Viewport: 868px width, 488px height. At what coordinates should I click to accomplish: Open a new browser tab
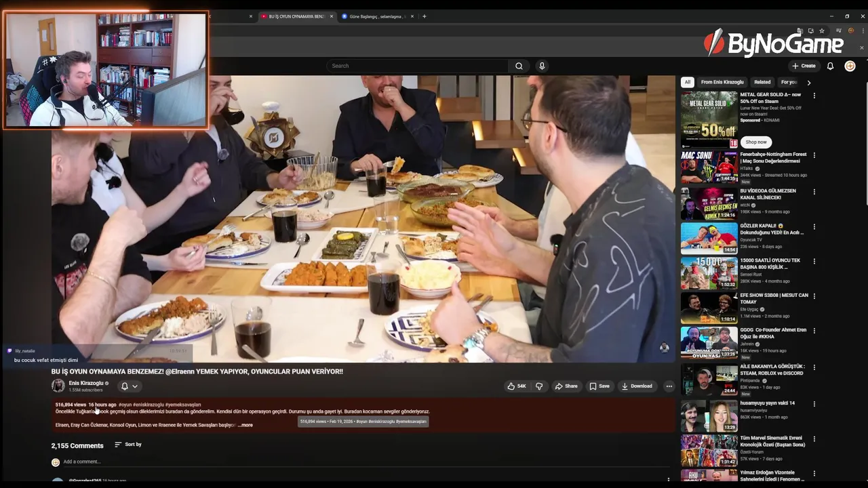[425, 16]
